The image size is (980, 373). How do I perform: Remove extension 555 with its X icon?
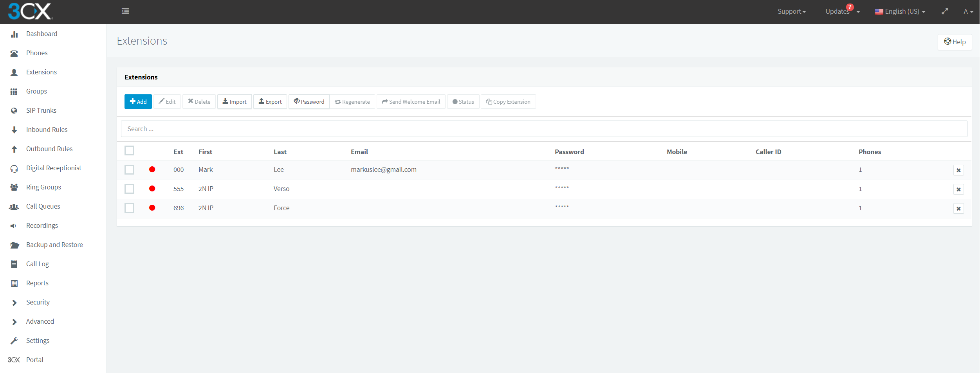pos(958,189)
